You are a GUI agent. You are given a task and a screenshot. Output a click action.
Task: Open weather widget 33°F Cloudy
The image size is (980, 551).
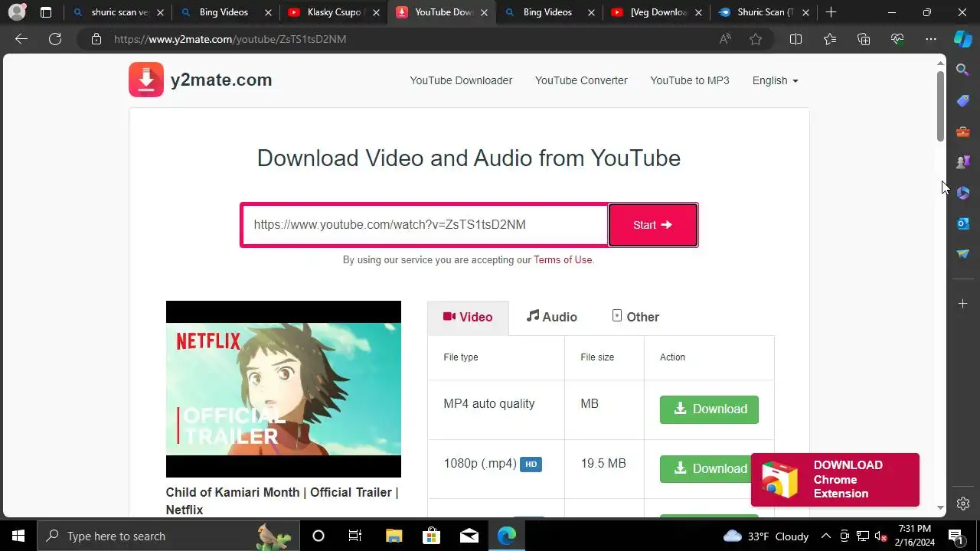(x=766, y=536)
